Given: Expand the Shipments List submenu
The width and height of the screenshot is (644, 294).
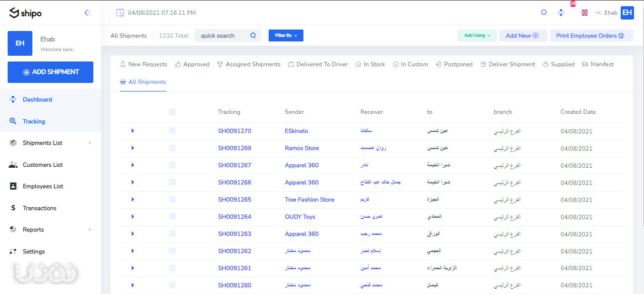Looking at the screenshot, I should (x=90, y=143).
